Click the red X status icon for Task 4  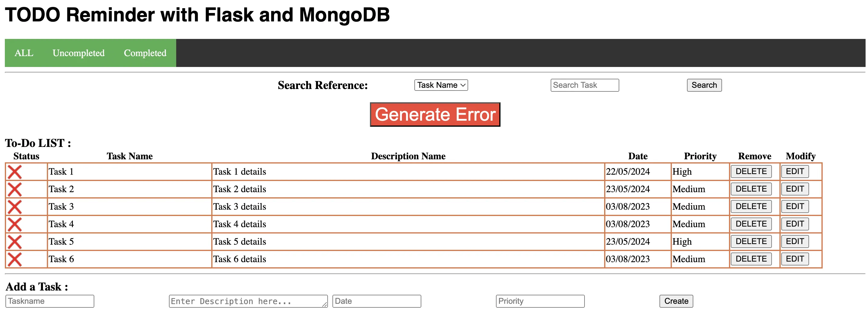point(15,224)
